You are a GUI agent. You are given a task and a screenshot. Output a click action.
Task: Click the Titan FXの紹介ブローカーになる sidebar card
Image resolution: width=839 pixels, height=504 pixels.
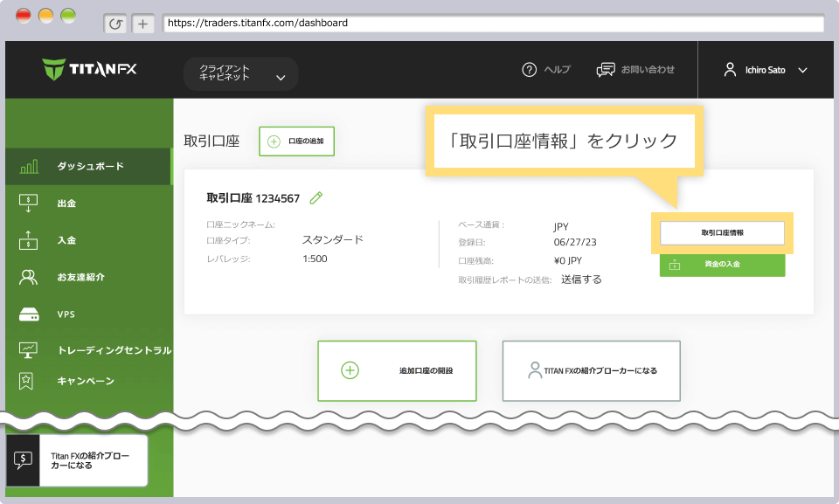pyautogui.click(x=77, y=460)
